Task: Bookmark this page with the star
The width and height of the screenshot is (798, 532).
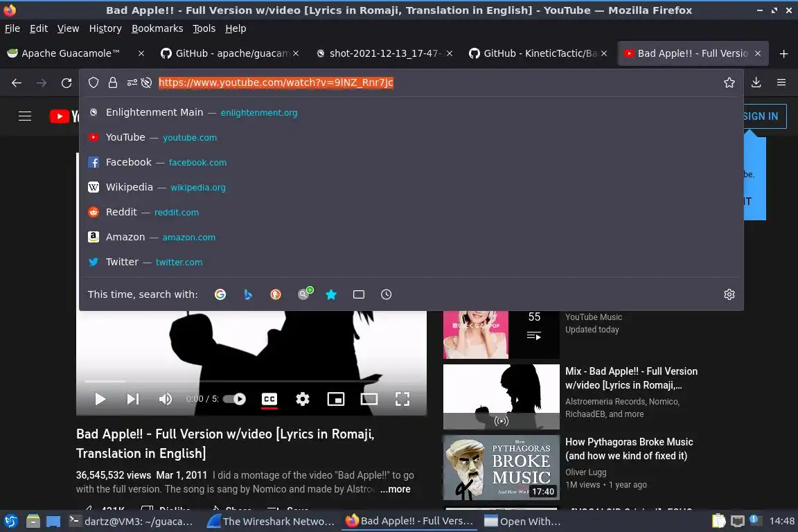Action: tap(729, 82)
